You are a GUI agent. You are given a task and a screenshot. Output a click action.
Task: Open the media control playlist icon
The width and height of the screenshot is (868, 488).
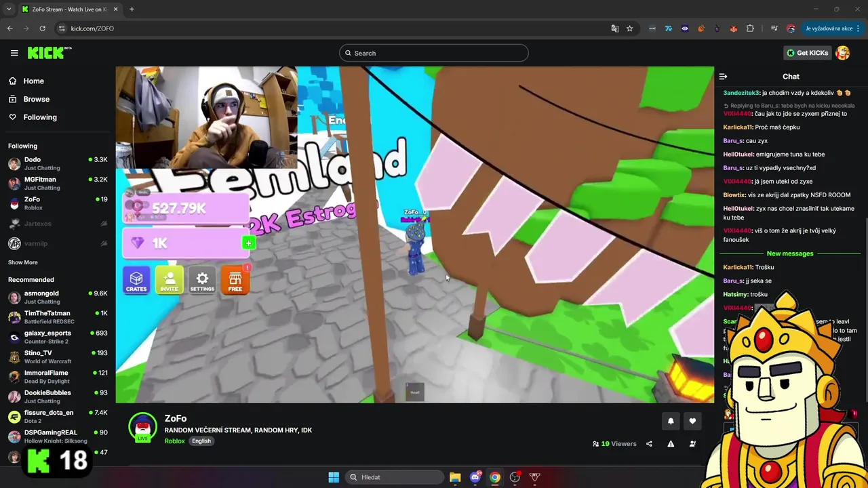(774, 28)
